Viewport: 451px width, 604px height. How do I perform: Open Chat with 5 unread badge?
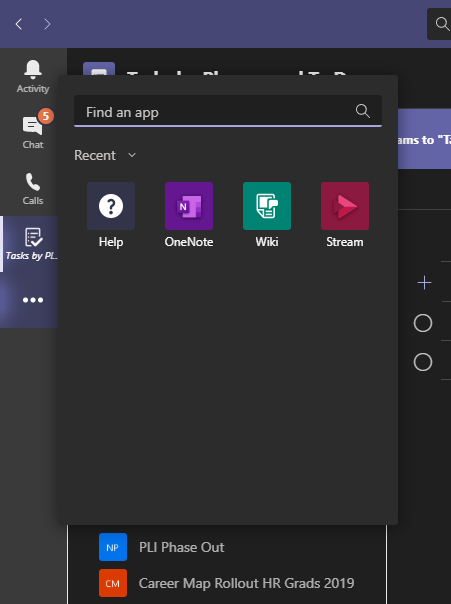[33, 130]
